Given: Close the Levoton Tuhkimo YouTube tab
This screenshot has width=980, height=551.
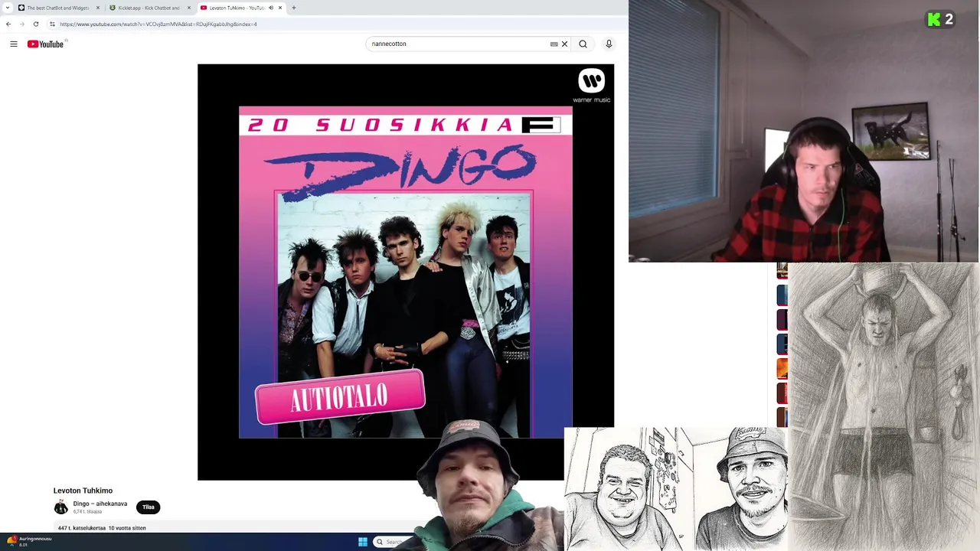Looking at the screenshot, I should click(x=280, y=8).
